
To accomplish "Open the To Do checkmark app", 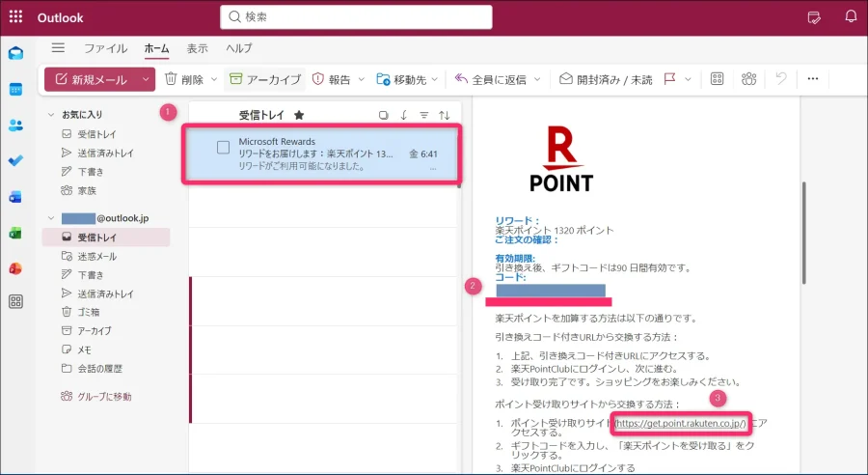I will tap(16, 160).
